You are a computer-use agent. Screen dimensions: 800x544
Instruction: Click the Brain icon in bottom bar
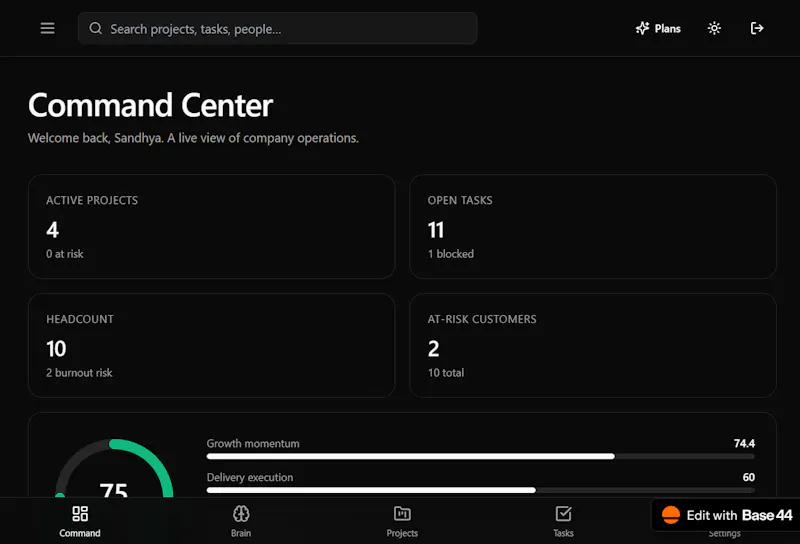(x=241, y=513)
